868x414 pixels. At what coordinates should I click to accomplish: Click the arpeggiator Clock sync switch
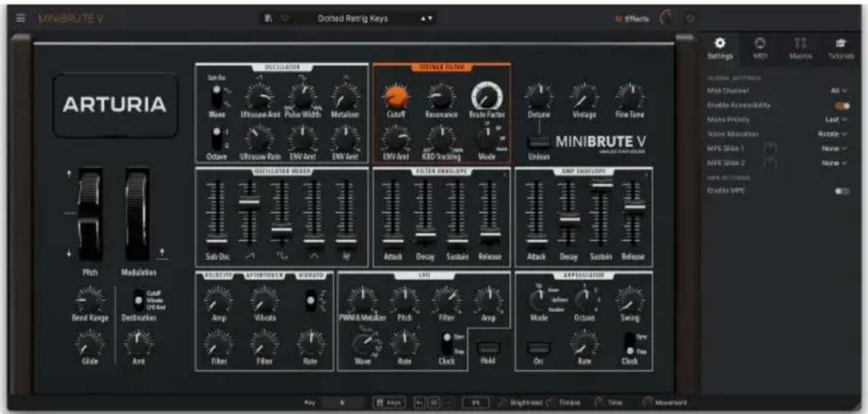(x=629, y=344)
